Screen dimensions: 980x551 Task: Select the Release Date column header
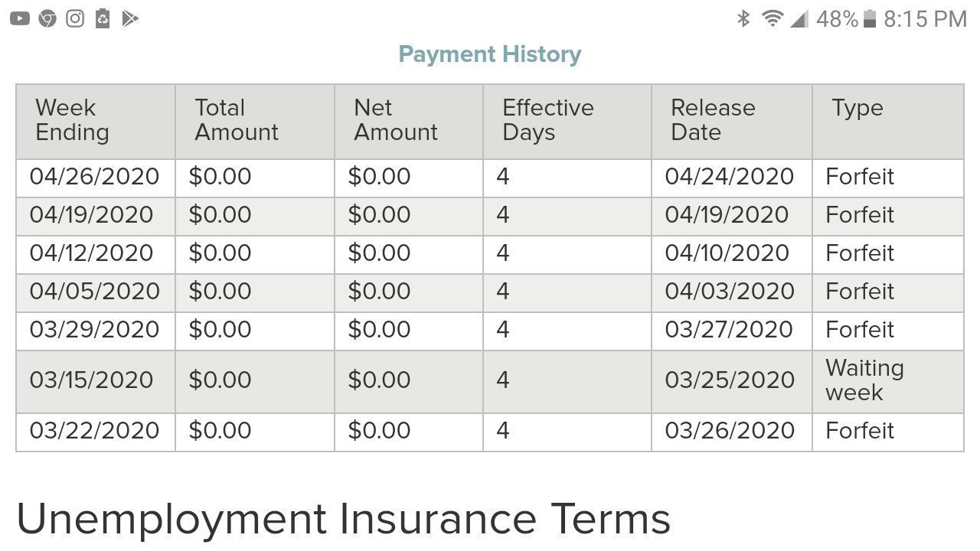(x=712, y=120)
